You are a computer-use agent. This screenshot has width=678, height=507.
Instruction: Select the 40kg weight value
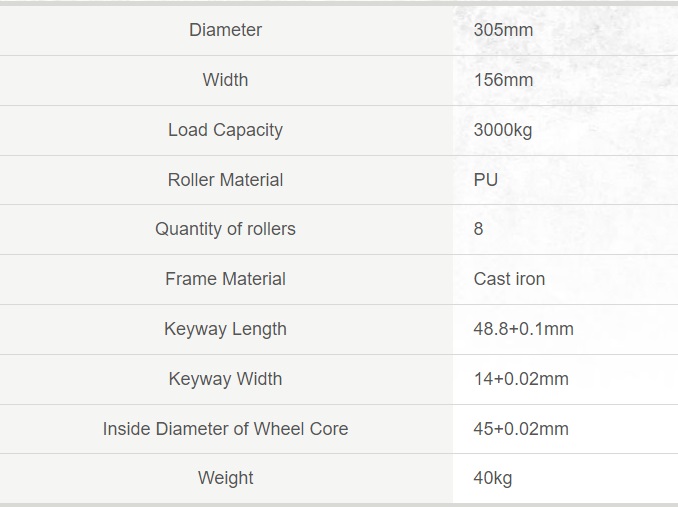[x=493, y=478]
